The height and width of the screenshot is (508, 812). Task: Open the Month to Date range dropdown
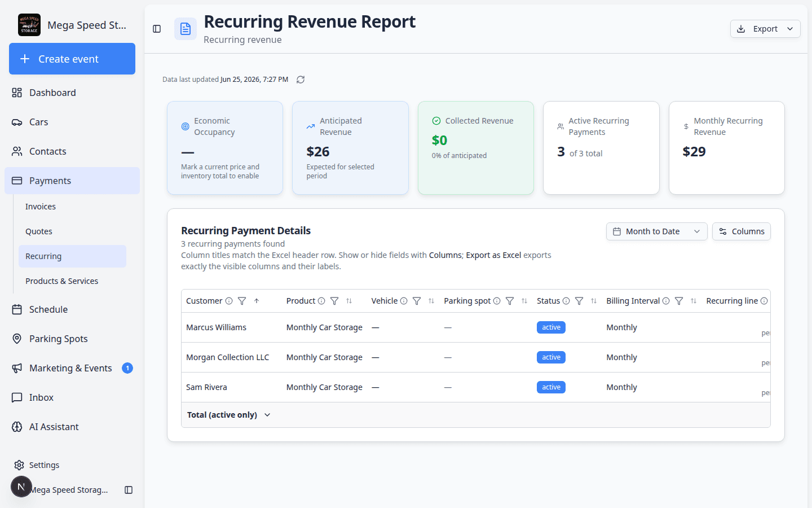(x=657, y=231)
